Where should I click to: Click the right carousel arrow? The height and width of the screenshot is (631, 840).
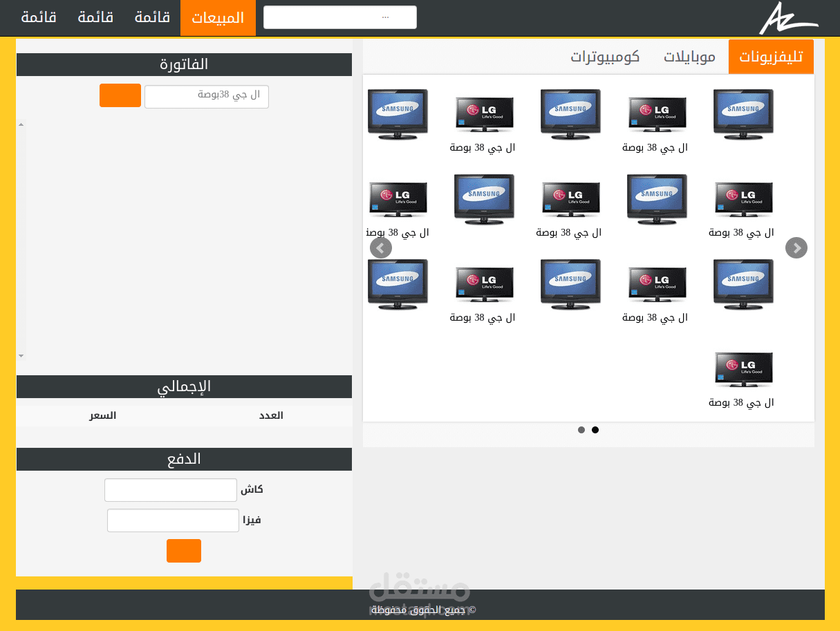point(796,247)
